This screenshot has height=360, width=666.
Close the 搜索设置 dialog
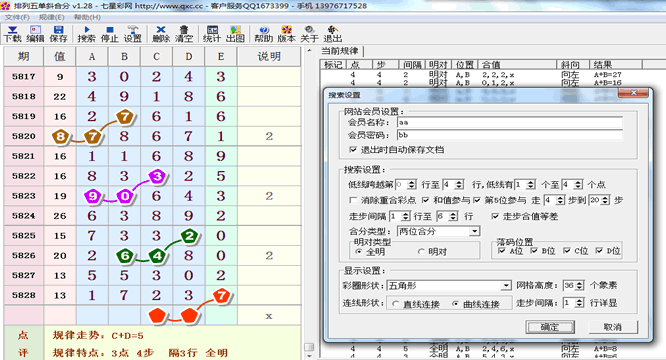(x=633, y=93)
